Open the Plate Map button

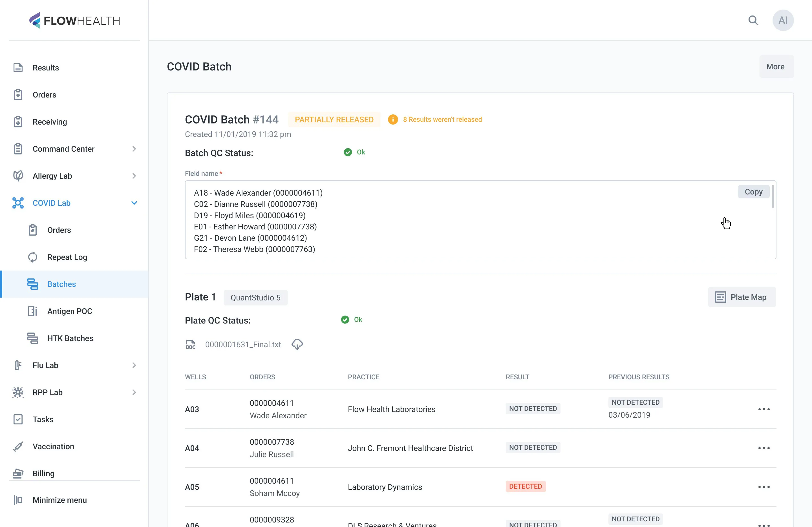coord(742,297)
